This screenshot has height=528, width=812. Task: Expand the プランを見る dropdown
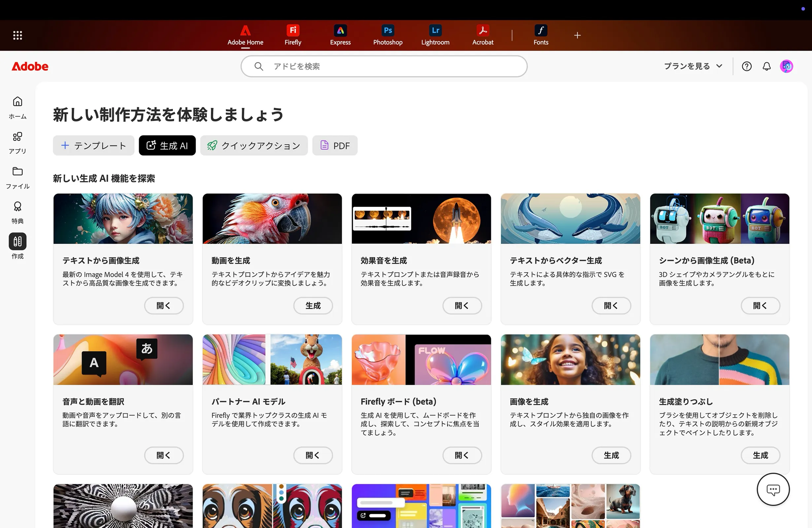click(x=693, y=66)
